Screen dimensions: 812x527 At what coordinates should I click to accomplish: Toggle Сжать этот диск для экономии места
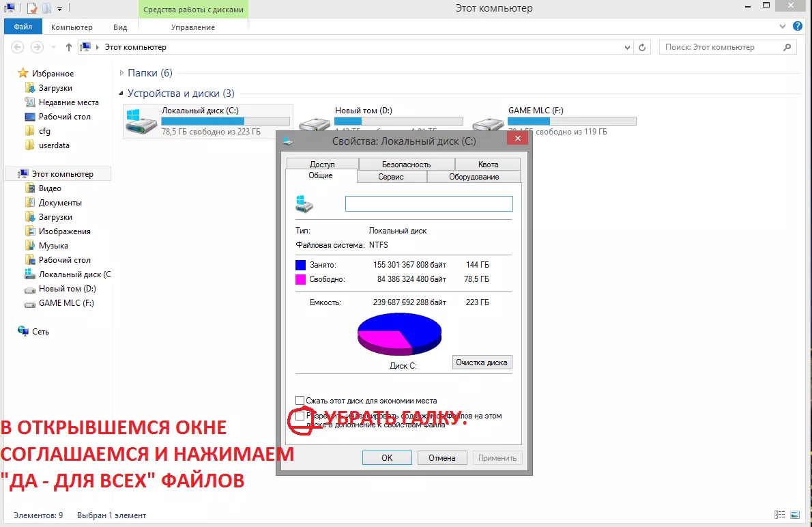(300, 400)
